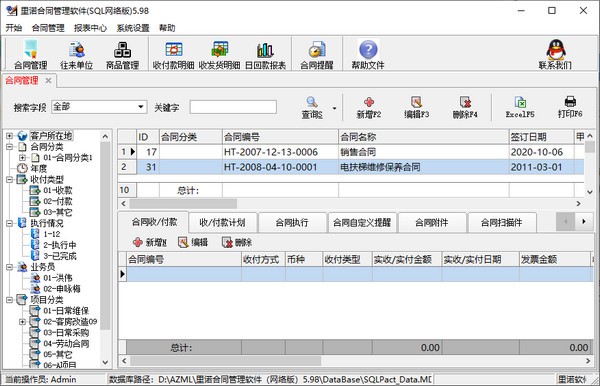Click 合同名称 column header

[x=424, y=137]
